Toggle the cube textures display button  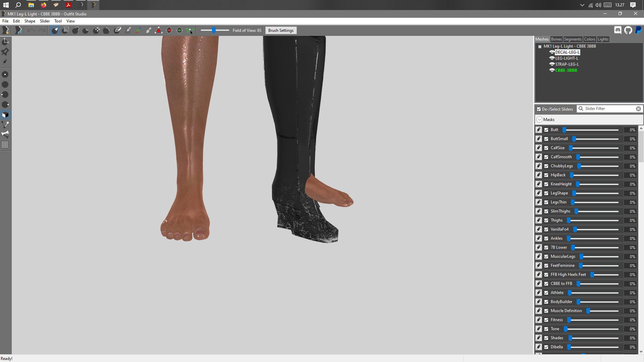(5, 115)
